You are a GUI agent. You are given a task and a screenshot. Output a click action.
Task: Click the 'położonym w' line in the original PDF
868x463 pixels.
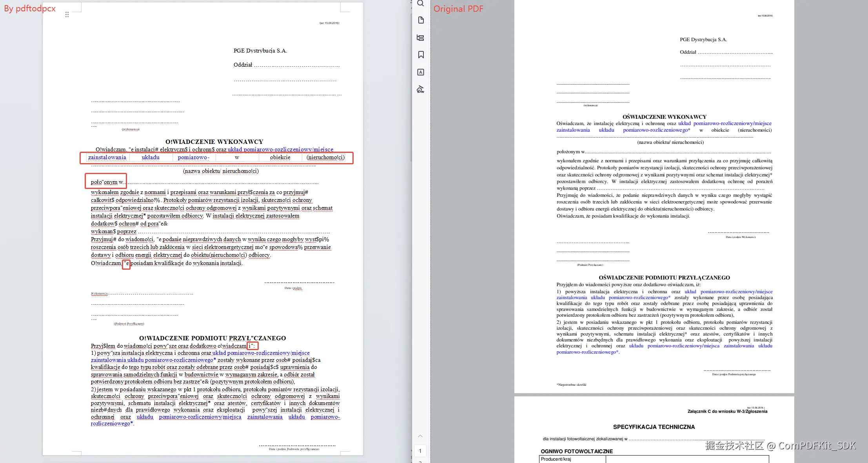[664, 152]
